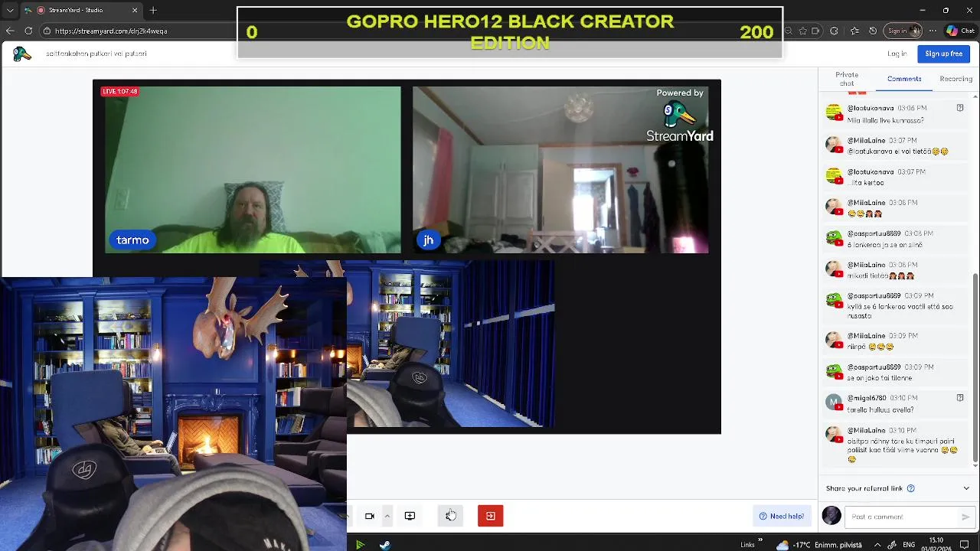980x551 pixels.
Task: Switch to the Recording tab
Action: 956,79
